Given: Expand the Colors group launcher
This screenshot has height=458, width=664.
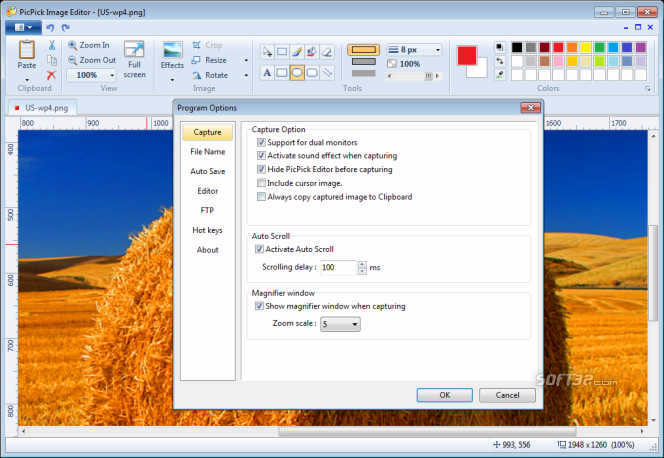Looking at the screenshot, I should pos(647,88).
